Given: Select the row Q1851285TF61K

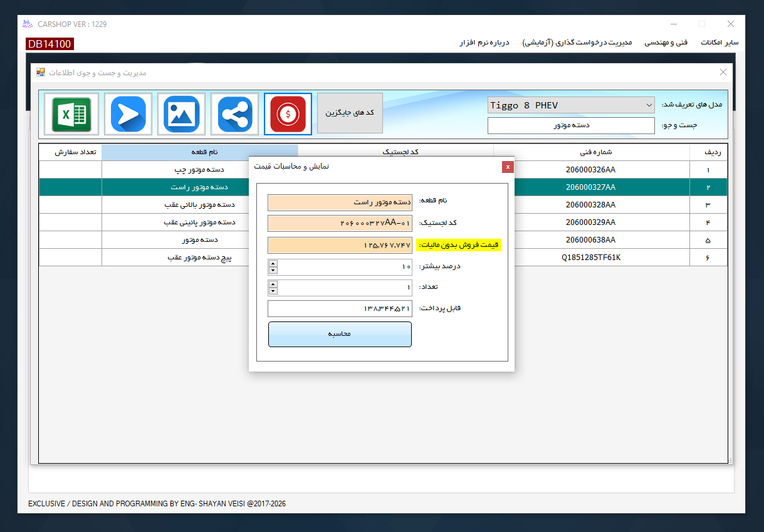Looking at the screenshot, I should tap(383, 258).
